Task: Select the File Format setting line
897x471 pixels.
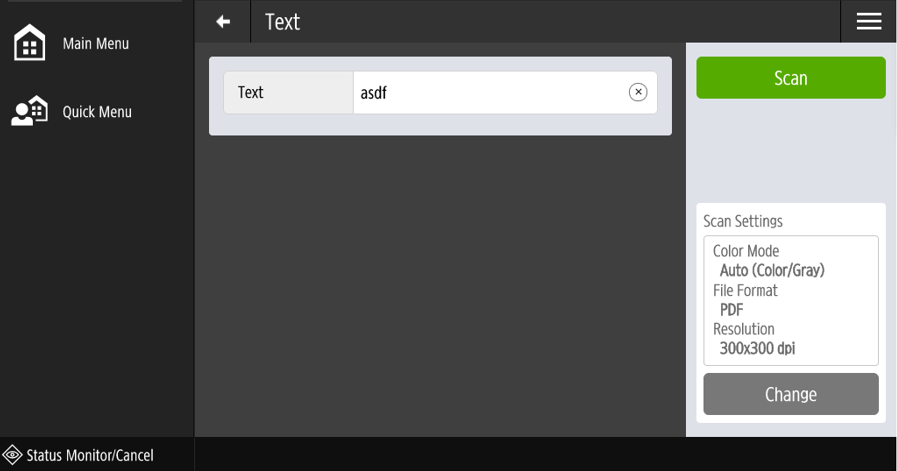Action: pos(745,290)
